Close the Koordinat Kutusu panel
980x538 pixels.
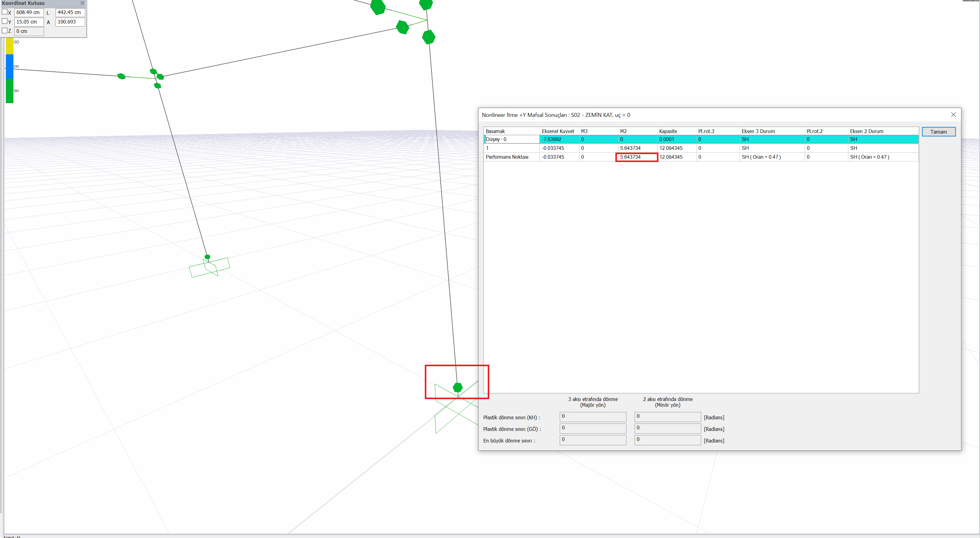[82, 3]
